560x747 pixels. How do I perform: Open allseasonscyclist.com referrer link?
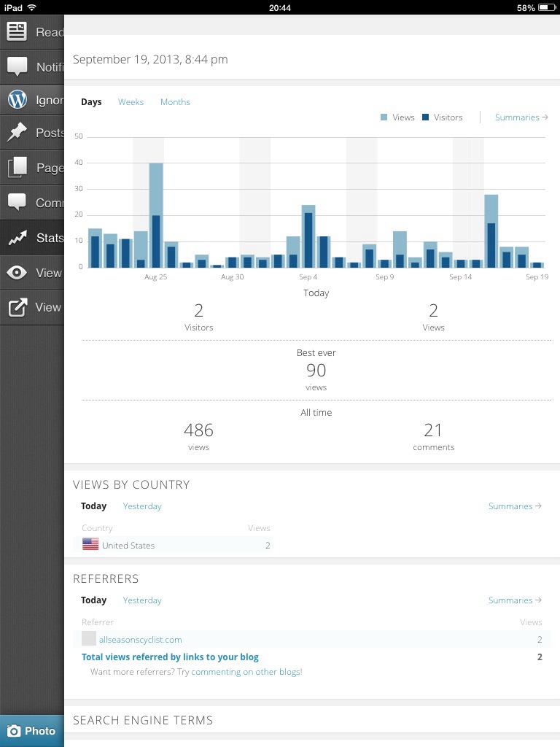click(x=140, y=640)
